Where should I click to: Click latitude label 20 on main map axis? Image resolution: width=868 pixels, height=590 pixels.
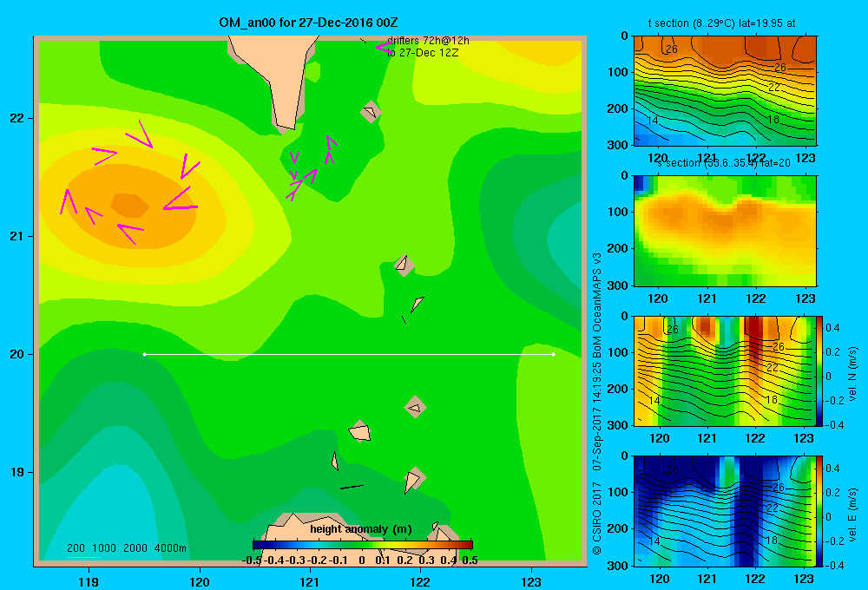click(17, 354)
